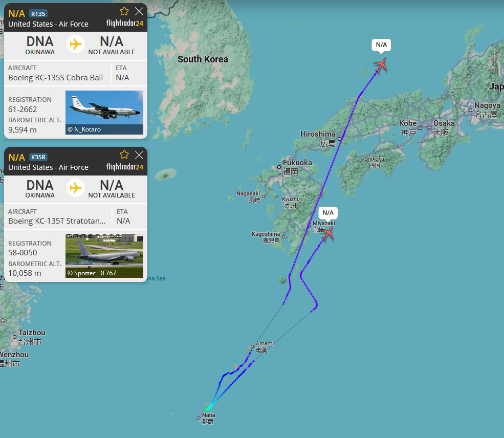
Task: Close the KC-135T Stratotanker flight card
Action: 139,155
